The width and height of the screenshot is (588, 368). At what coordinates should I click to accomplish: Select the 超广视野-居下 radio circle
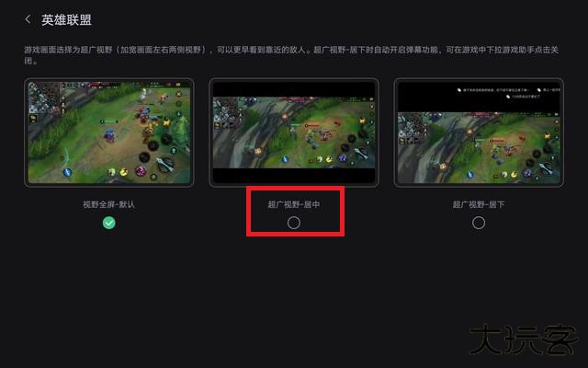pyautogui.click(x=479, y=223)
